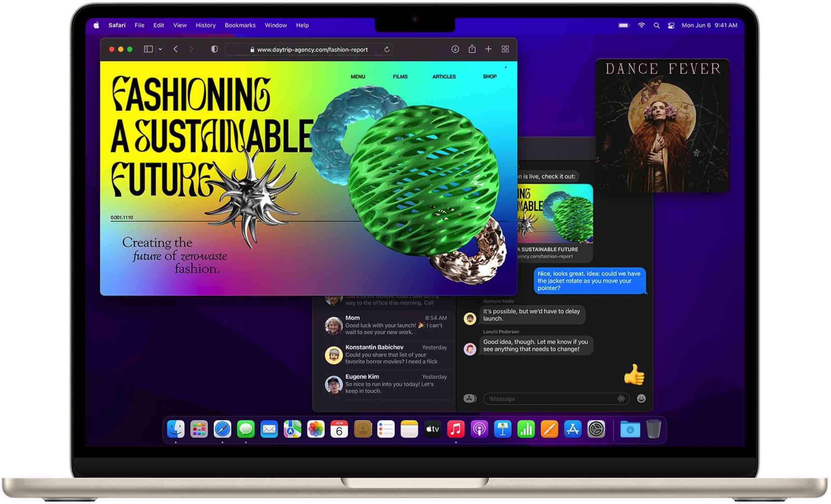The image size is (831, 504).
Task: Open Spotlight search in menu bar
Action: coord(657,25)
